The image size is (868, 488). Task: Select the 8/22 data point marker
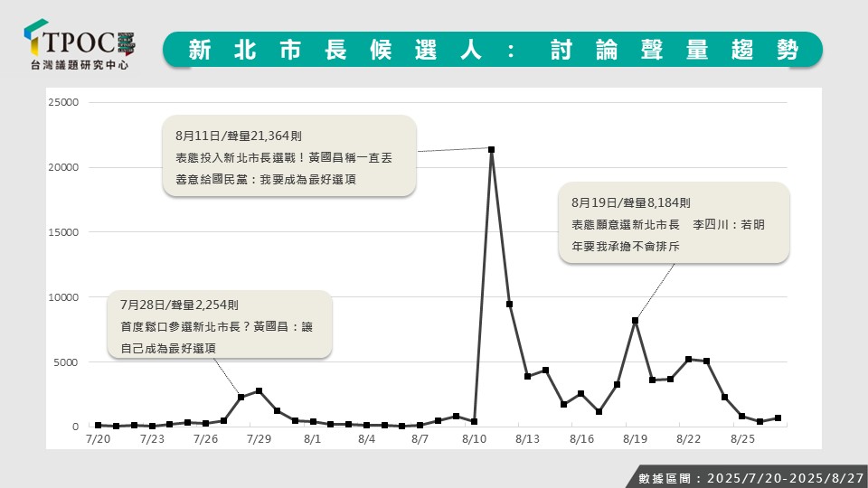coord(688,359)
